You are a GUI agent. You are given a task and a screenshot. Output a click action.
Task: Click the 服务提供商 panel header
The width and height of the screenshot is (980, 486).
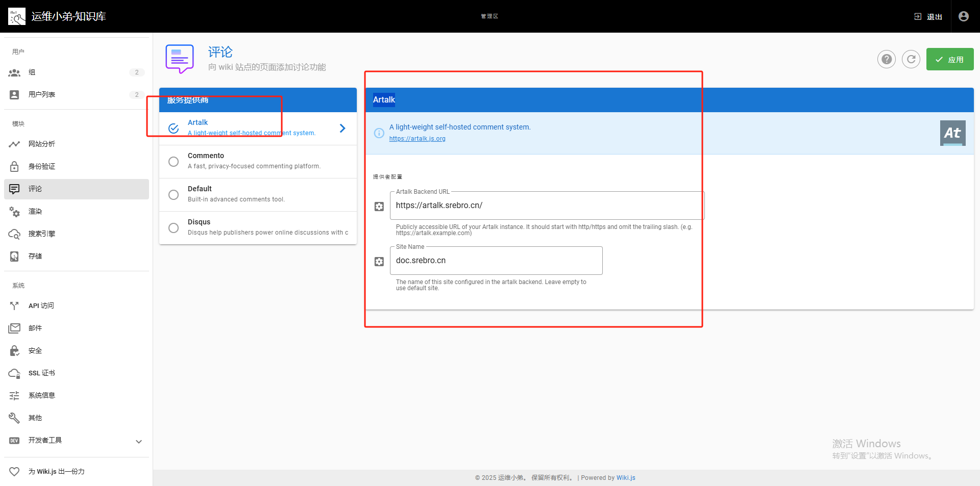258,100
